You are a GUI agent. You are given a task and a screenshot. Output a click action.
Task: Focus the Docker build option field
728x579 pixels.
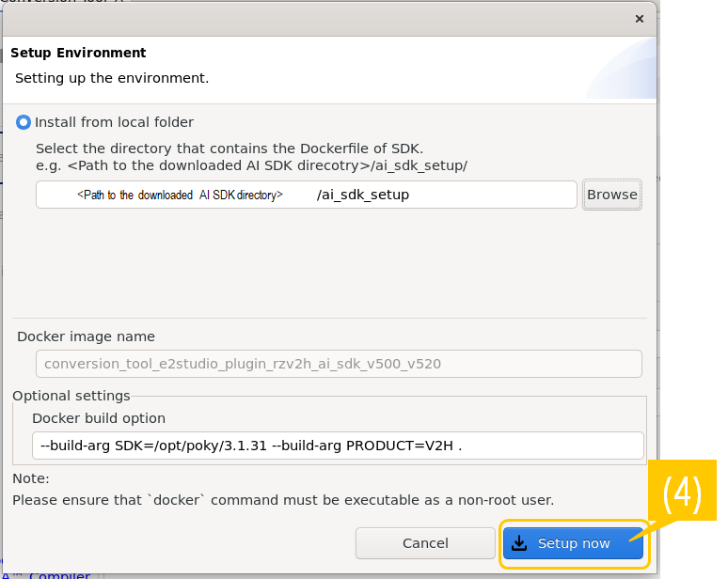338,446
